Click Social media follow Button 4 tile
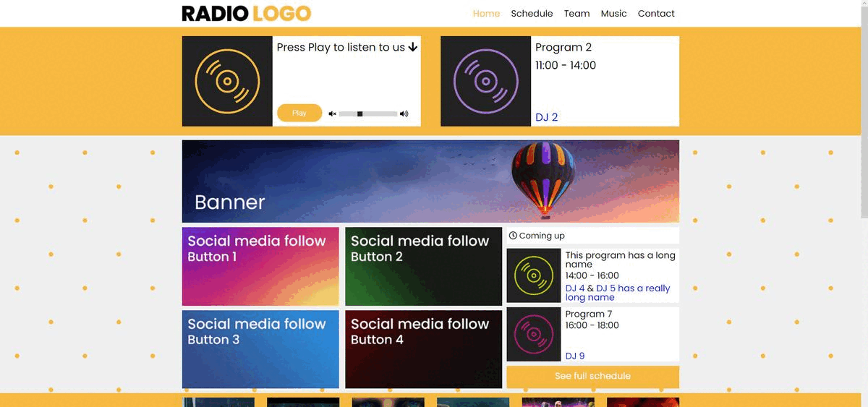 (423, 350)
